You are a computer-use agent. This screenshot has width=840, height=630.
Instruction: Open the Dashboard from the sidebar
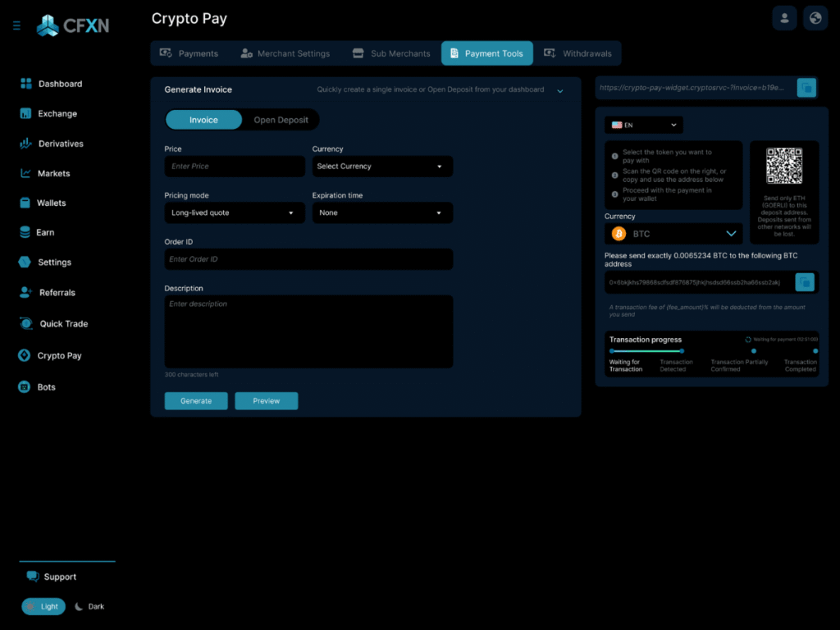pyautogui.click(x=61, y=84)
